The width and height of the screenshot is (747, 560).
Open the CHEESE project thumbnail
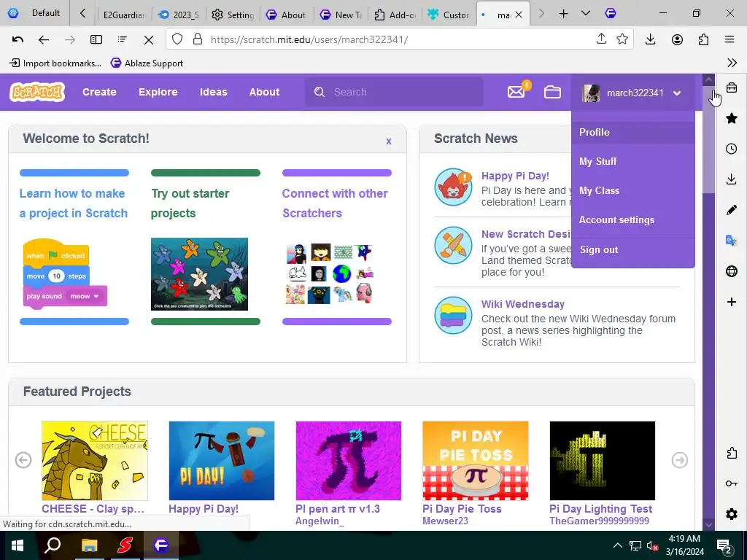[95, 461]
